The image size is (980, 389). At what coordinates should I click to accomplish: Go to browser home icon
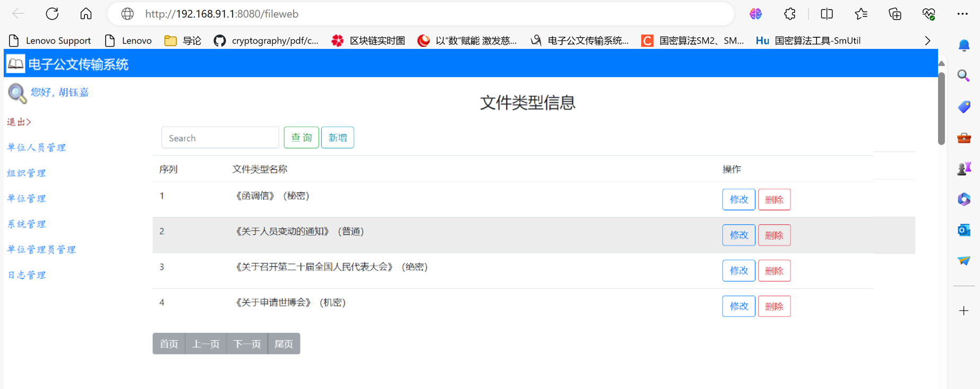tap(86, 14)
